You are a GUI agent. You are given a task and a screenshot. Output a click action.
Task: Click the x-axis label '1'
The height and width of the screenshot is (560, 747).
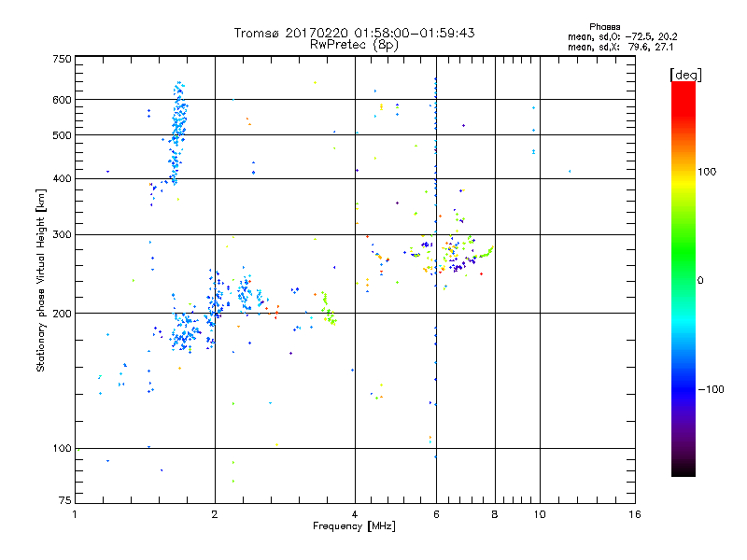pyautogui.click(x=75, y=514)
